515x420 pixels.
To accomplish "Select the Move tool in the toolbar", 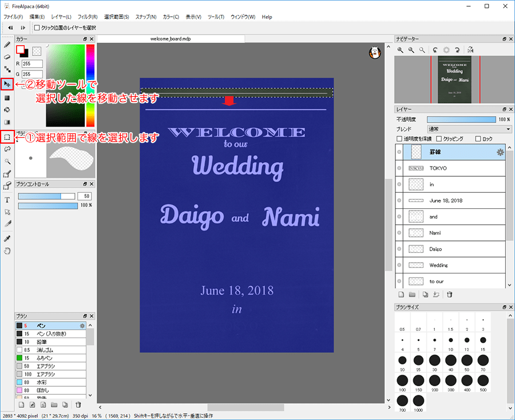I will 7,84.
